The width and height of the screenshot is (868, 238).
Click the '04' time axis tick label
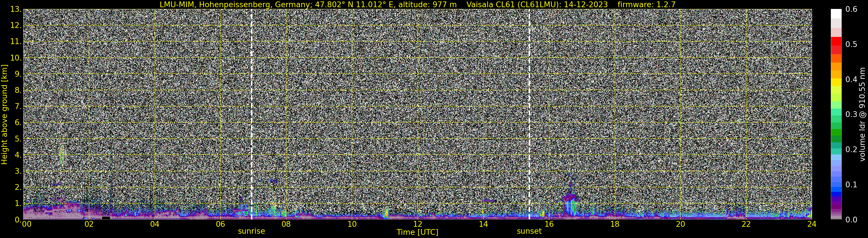click(x=155, y=224)
